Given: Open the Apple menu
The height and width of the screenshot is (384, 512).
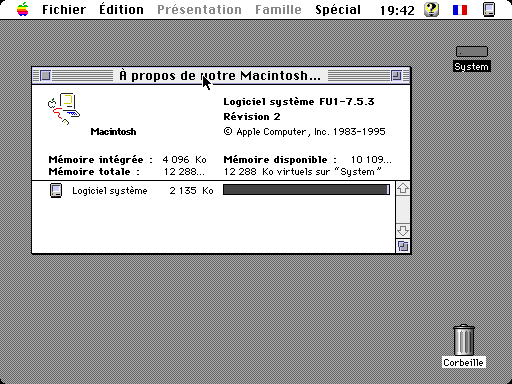Looking at the screenshot, I should point(23,9).
